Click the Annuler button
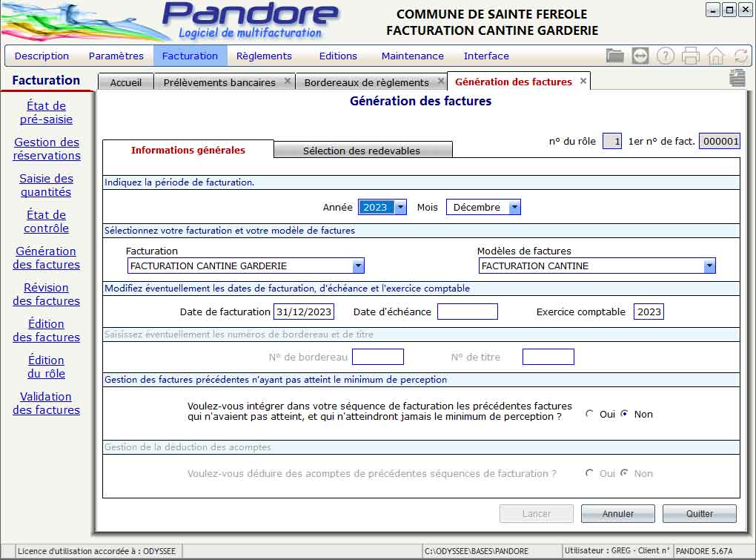This screenshot has height=560, width=756. [x=617, y=513]
